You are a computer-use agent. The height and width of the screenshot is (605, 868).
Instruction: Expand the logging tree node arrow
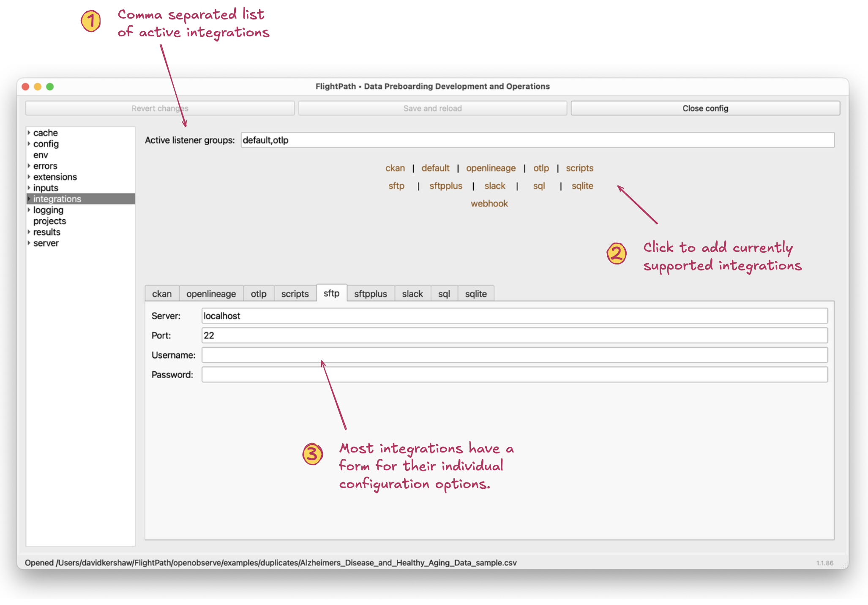point(29,210)
